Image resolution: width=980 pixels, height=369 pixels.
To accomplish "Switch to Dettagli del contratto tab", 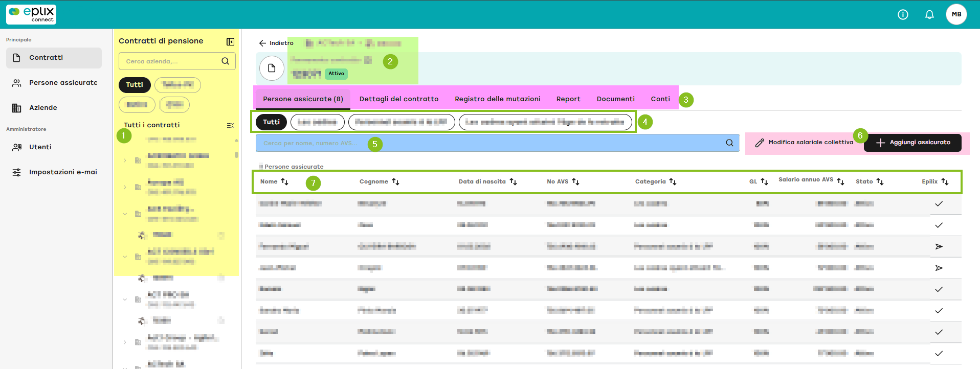I will 399,99.
